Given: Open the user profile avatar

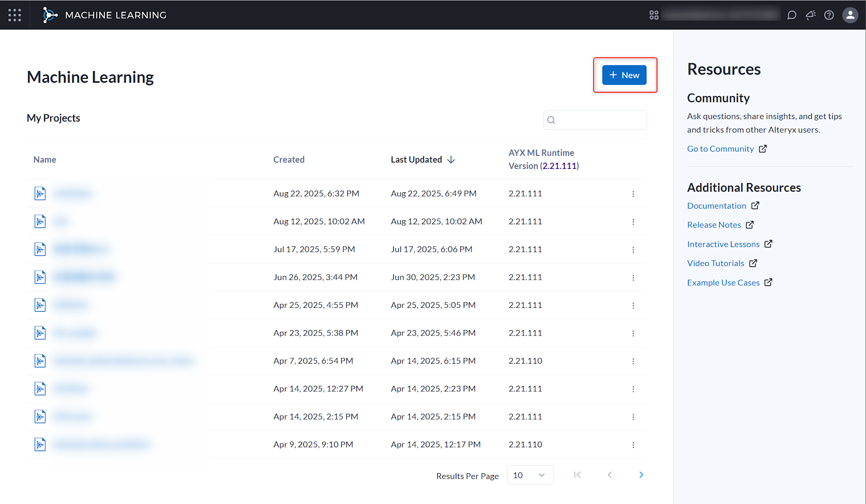Looking at the screenshot, I should 850,15.
